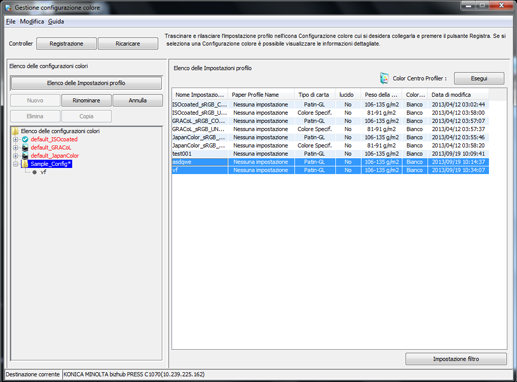Select the GRACoL_sRGB_UN... profile row
Viewport: 517px width, 382px height.
[x=330, y=129]
